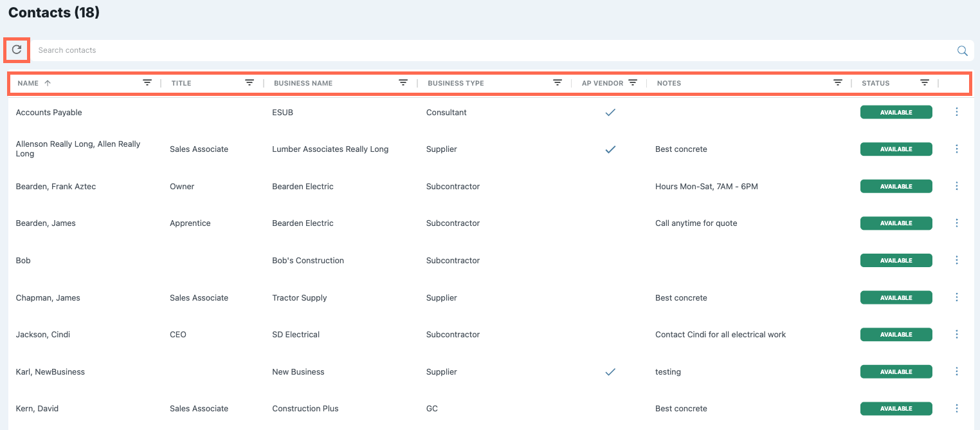The height and width of the screenshot is (430, 980).
Task: Click the Available badge for Chapman, James
Action: tap(896, 297)
